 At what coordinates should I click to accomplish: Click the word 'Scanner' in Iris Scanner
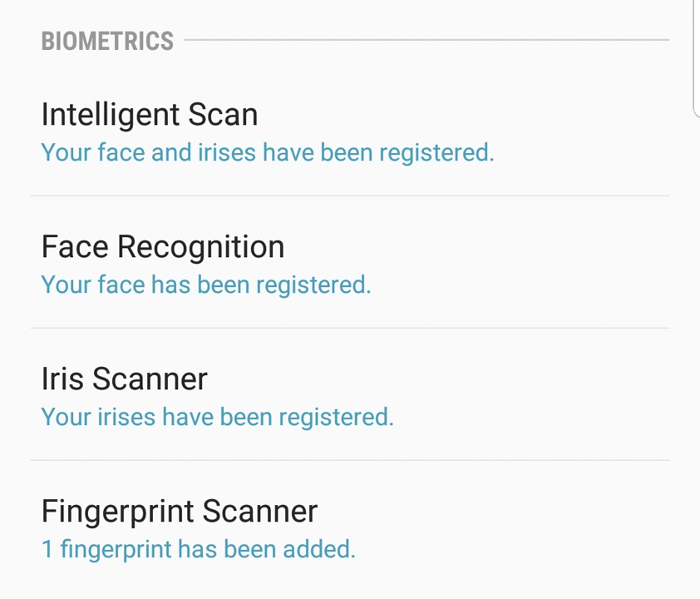click(x=150, y=379)
